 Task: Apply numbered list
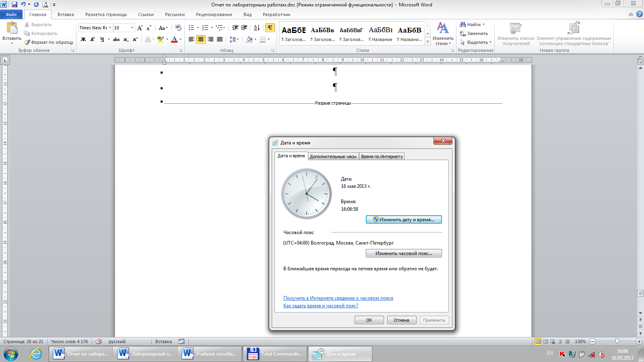(x=205, y=28)
